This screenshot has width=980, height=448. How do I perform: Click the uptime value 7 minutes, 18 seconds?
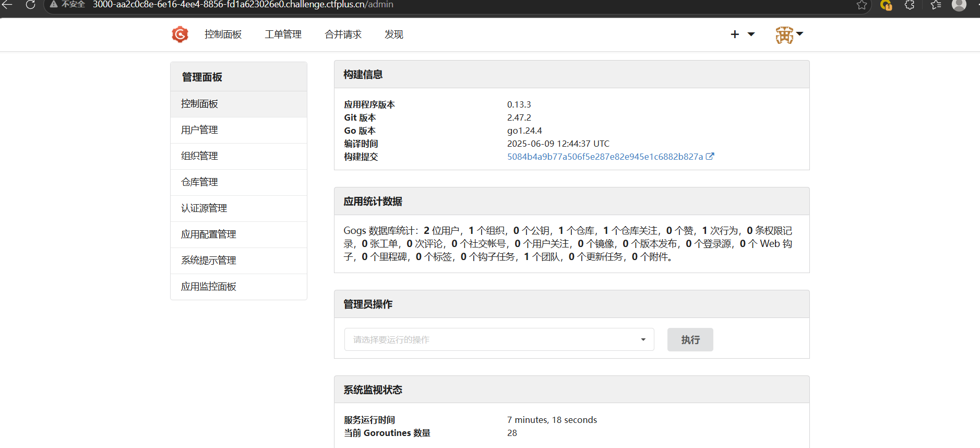[552, 420]
